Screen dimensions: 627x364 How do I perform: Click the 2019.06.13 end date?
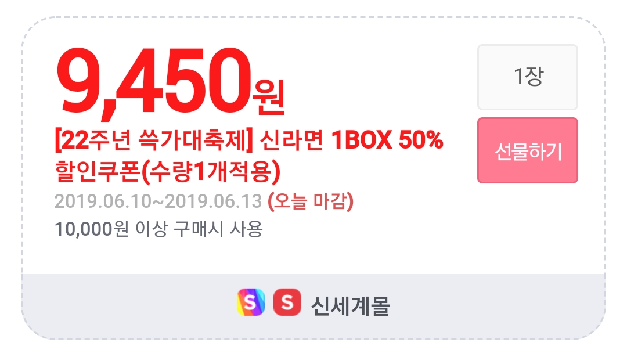click(214, 201)
